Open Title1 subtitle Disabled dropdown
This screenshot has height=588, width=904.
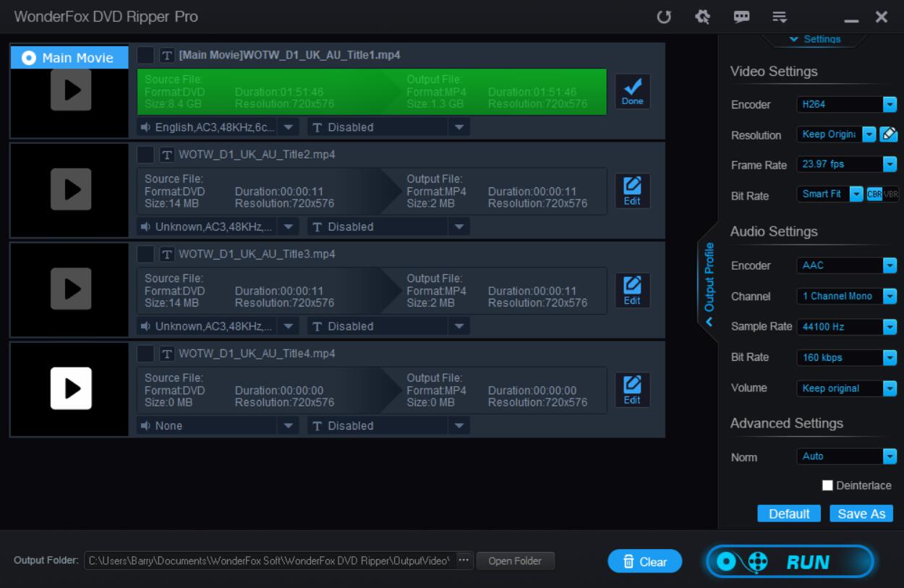(x=389, y=127)
